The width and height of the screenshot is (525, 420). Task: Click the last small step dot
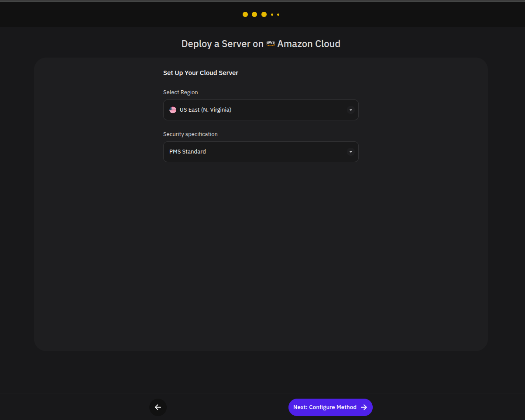[278, 14]
